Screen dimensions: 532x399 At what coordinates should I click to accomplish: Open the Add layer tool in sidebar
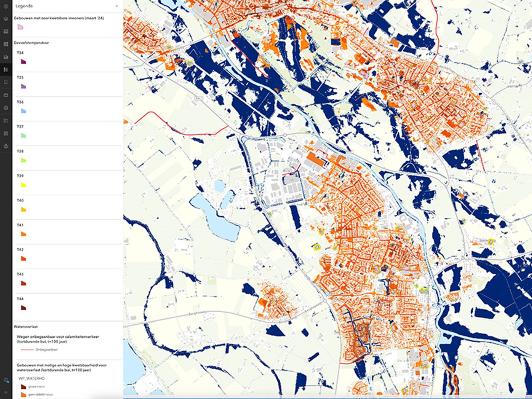6,6
